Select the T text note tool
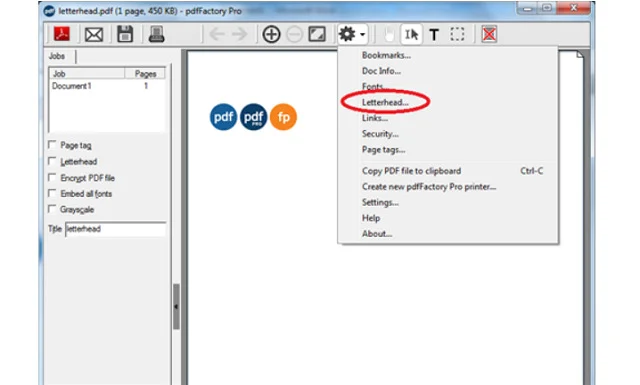Image resolution: width=640 pixels, height=385 pixels. [434, 35]
